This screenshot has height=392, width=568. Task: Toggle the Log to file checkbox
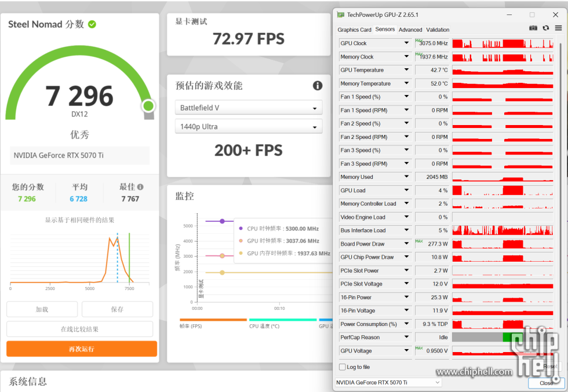click(x=343, y=367)
